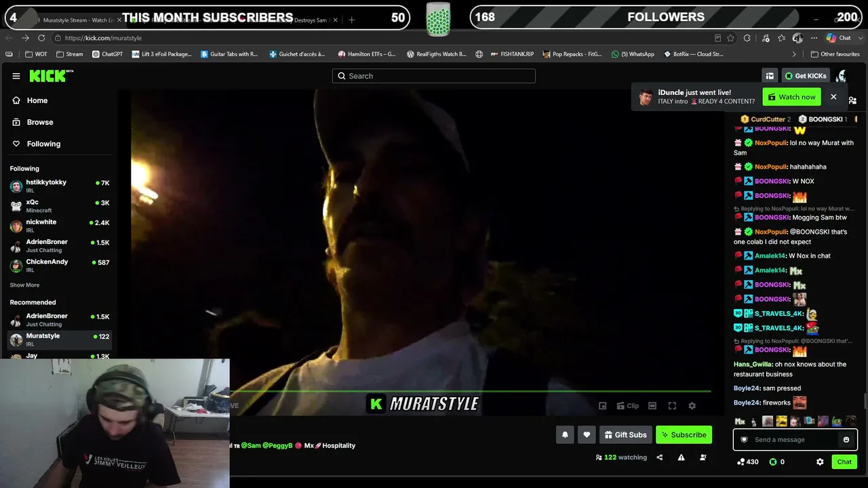Click the Gift Subs button
This screenshot has width=868, height=488.
tap(625, 434)
